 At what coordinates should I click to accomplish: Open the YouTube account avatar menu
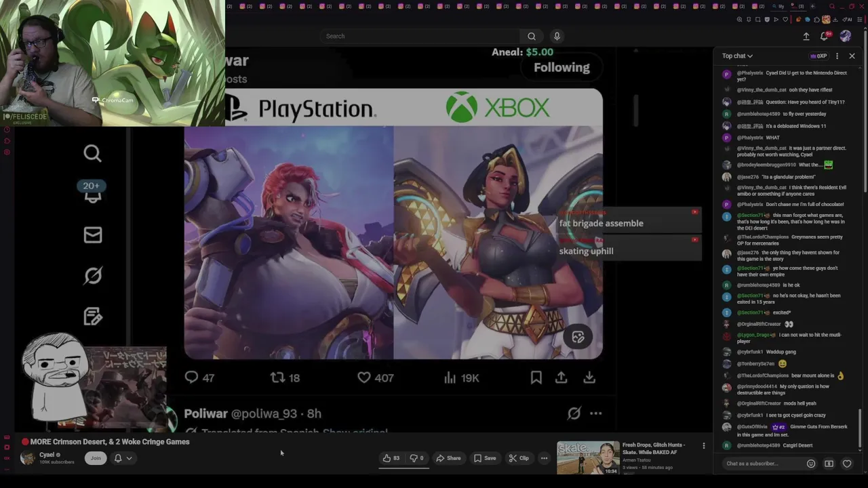845,36
